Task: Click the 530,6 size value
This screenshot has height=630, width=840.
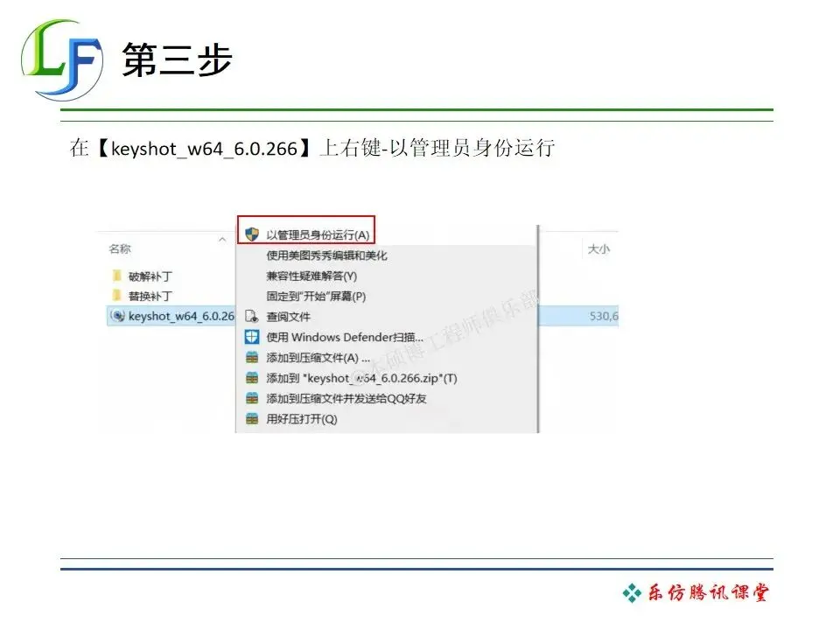Action: (x=604, y=316)
